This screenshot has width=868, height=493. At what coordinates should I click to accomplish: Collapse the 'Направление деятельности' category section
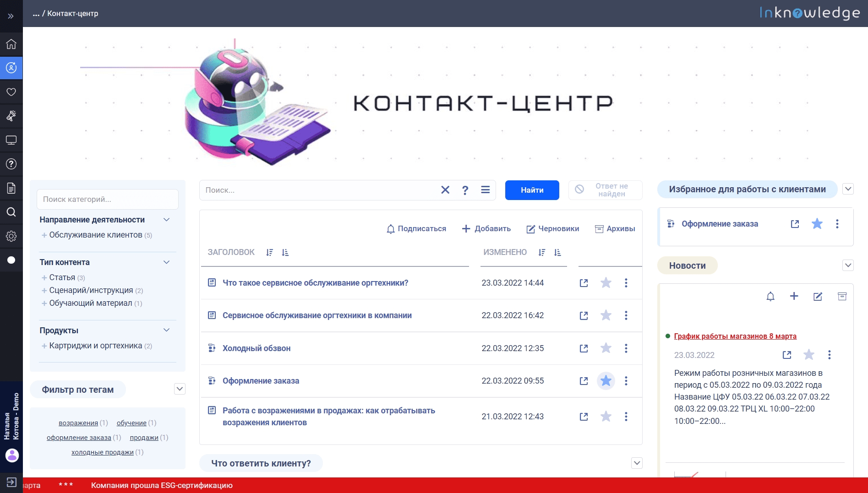167,220
